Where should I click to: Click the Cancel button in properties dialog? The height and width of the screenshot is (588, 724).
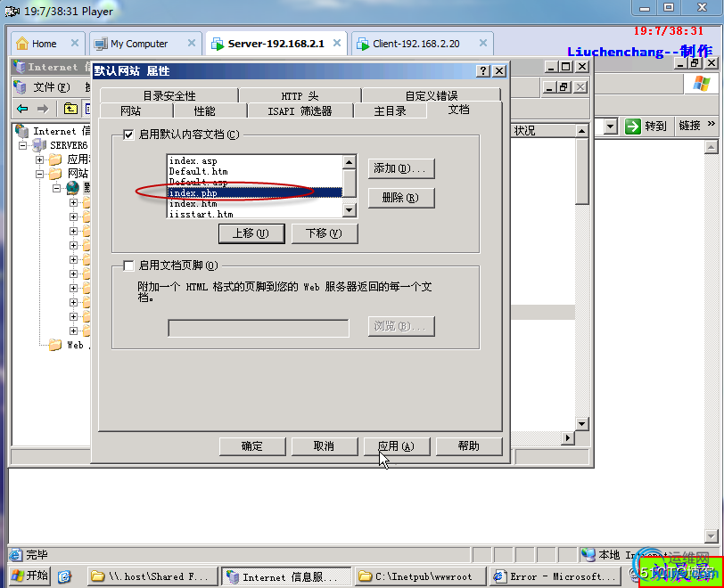(325, 446)
